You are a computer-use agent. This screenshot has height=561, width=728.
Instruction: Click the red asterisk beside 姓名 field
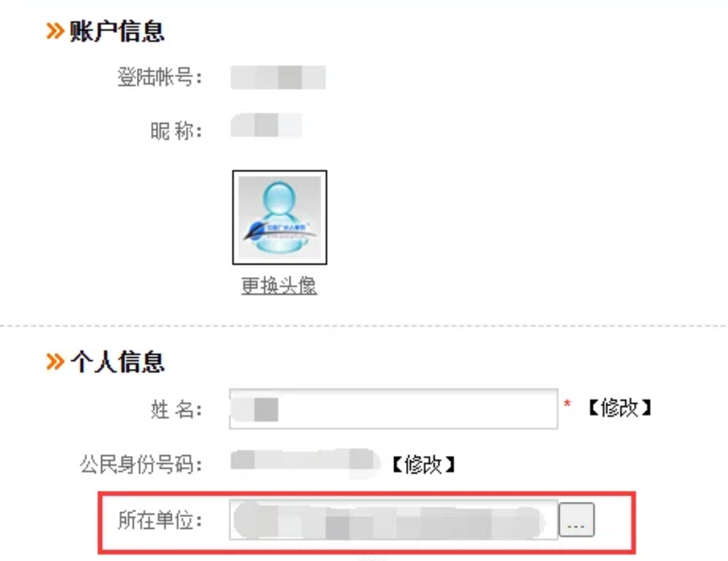[x=568, y=404]
